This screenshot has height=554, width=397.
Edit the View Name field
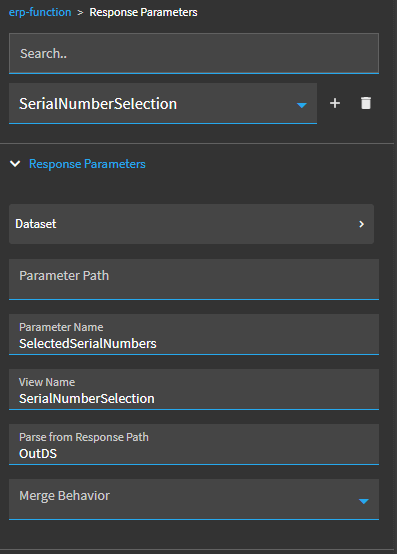[194, 389]
